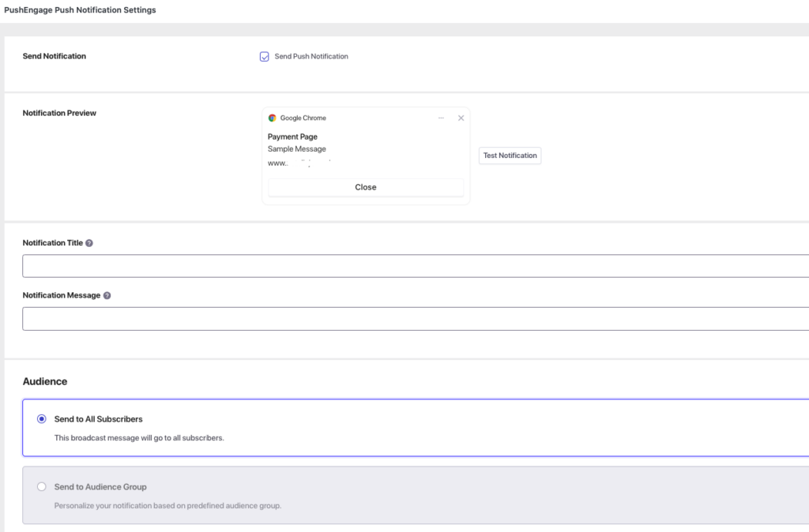The image size is (809, 532).
Task: Click the Personalize your notification description text
Action: (x=167, y=505)
